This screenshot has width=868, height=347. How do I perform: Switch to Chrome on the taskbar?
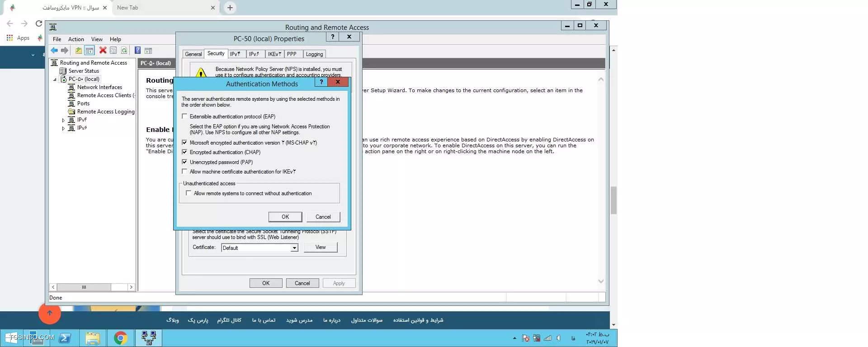[120, 338]
